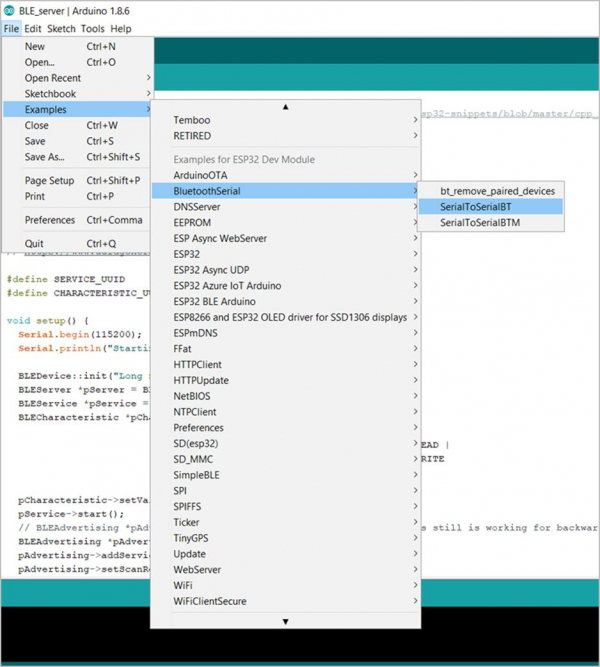Choose Close from the File menu
This screenshot has width=600, height=667.
[77, 125]
